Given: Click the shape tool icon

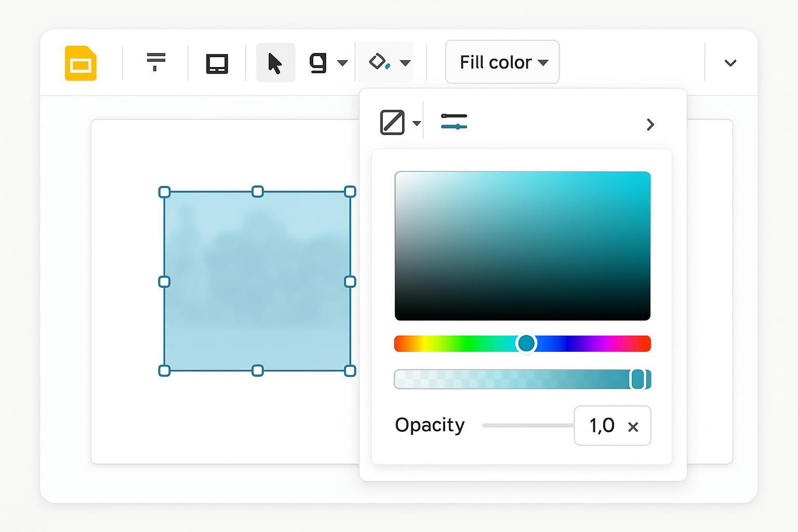Looking at the screenshot, I should [x=318, y=63].
